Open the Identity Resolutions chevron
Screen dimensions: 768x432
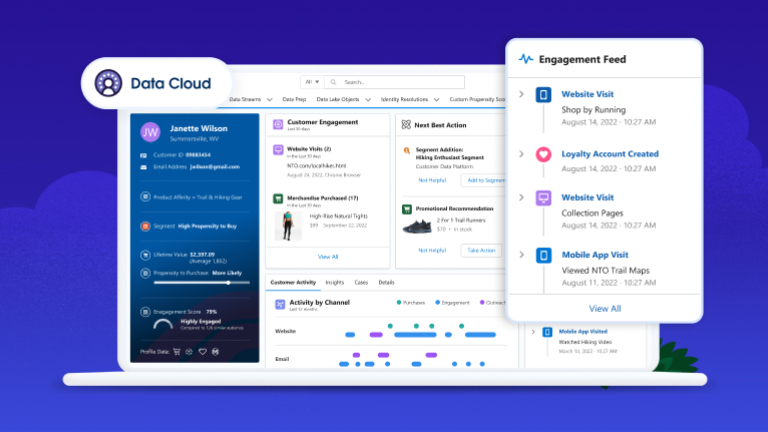(x=436, y=99)
